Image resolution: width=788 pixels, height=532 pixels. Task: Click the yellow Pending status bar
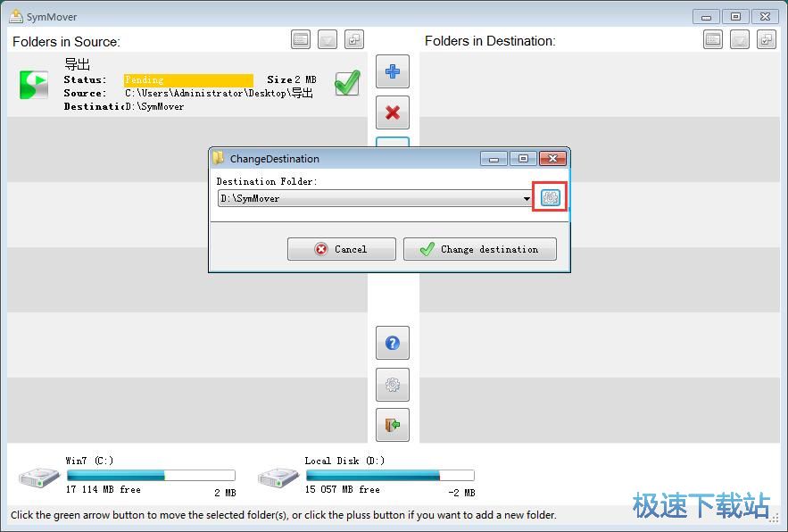(188, 80)
